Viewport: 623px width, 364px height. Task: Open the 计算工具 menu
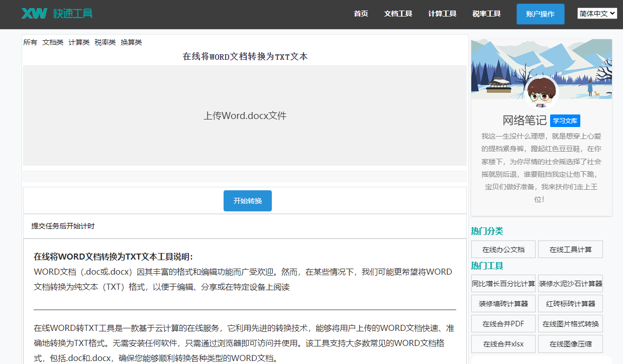point(442,14)
